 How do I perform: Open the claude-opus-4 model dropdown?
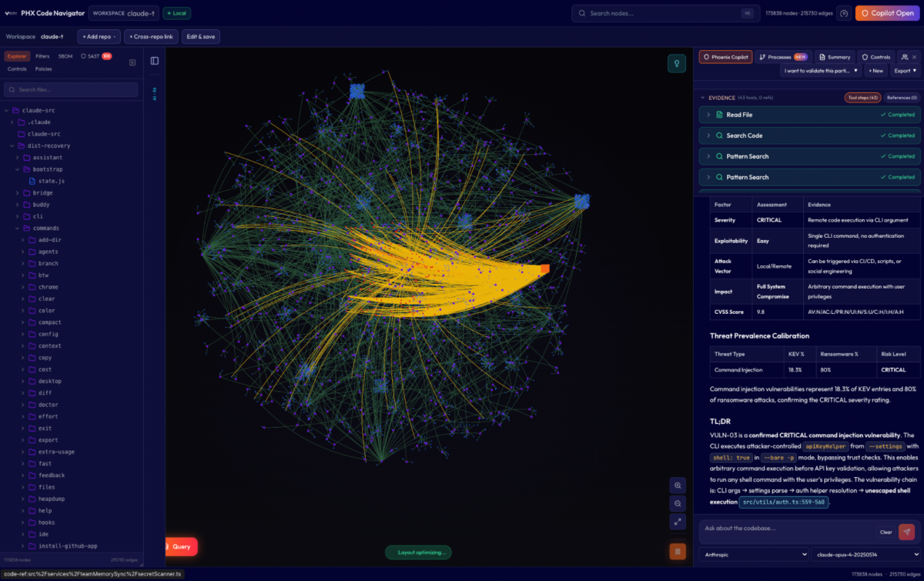click(x=865, y=554)
